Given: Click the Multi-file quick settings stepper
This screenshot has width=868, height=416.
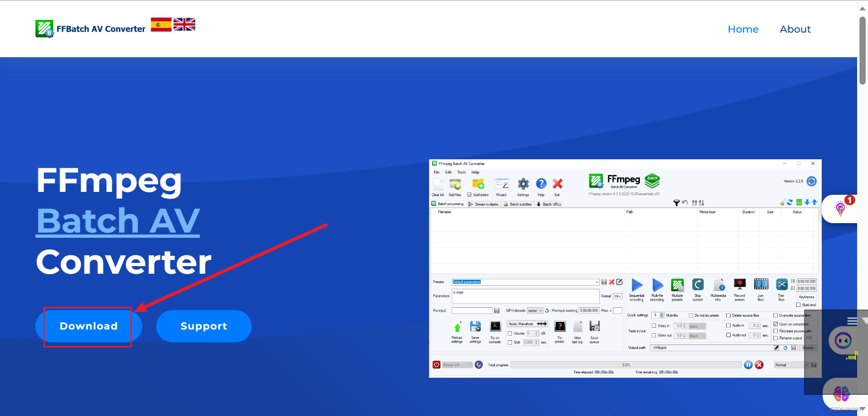Looking at the screenshot, I should click(x=662, y=315).
